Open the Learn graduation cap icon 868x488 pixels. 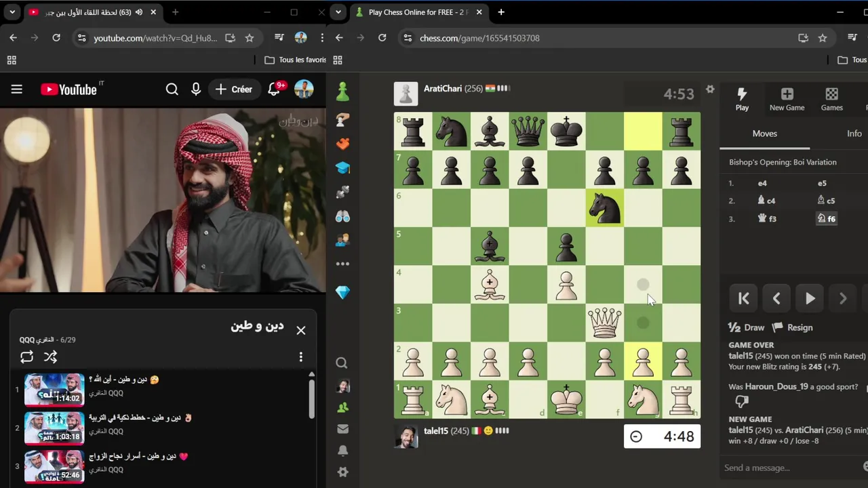click(342, 167)
